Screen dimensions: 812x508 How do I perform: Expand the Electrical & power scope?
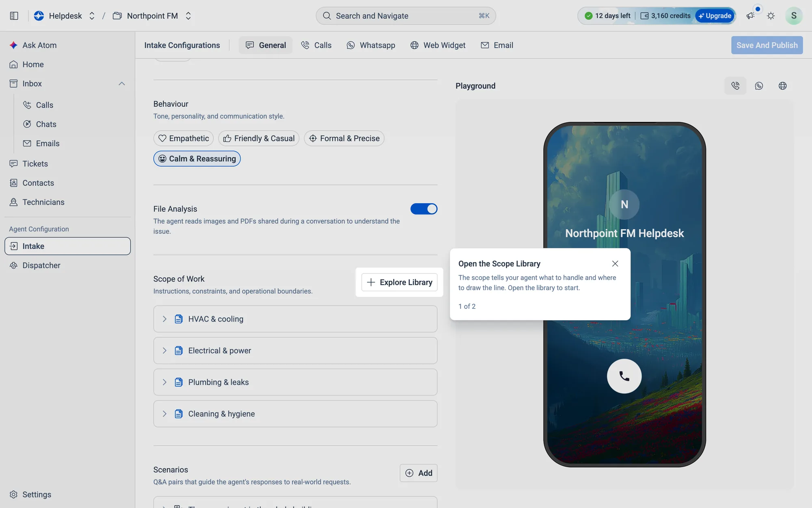[295, 351]
